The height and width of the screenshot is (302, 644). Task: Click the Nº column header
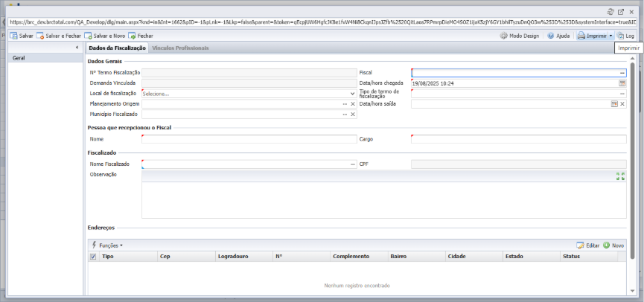click(x=302, y=257)
